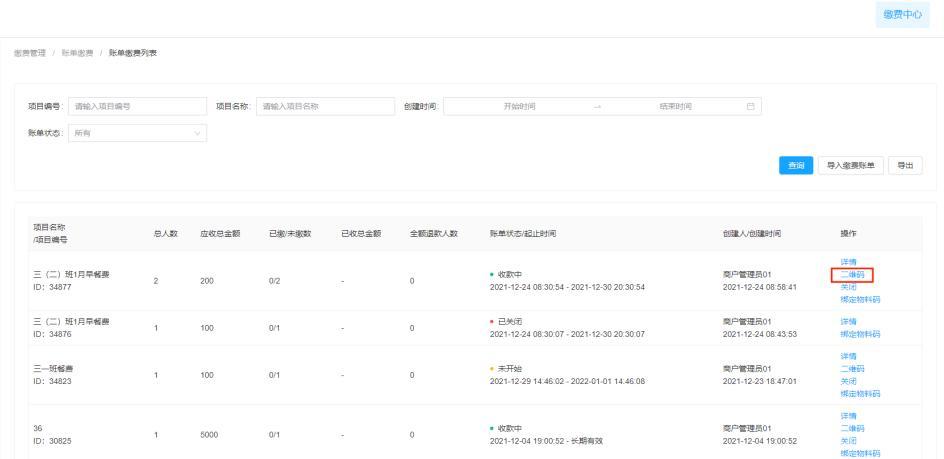Click 绑定物料码 for bill ID 34877
The image size is (944, 459).
click(x=860, y=299)
